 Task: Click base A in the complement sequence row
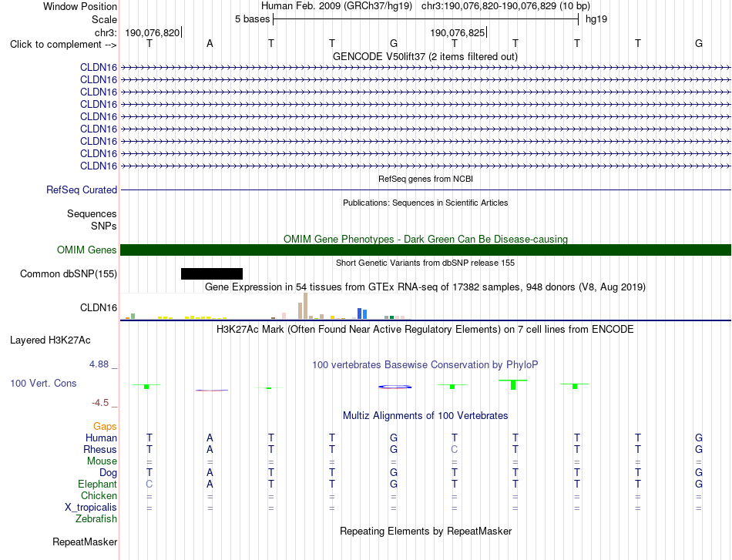tap(210, 43)
